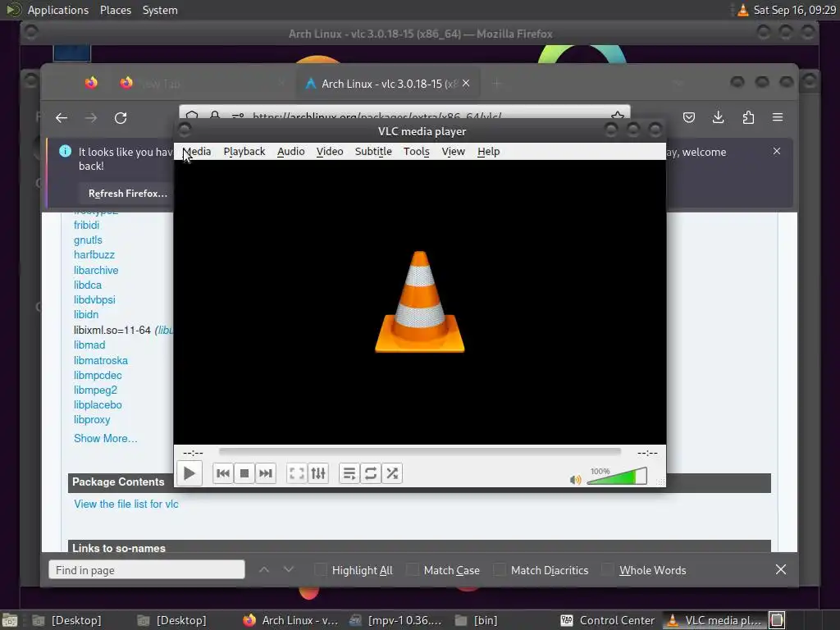Open the harfbuzz dependency link

(x=94, y=254)
